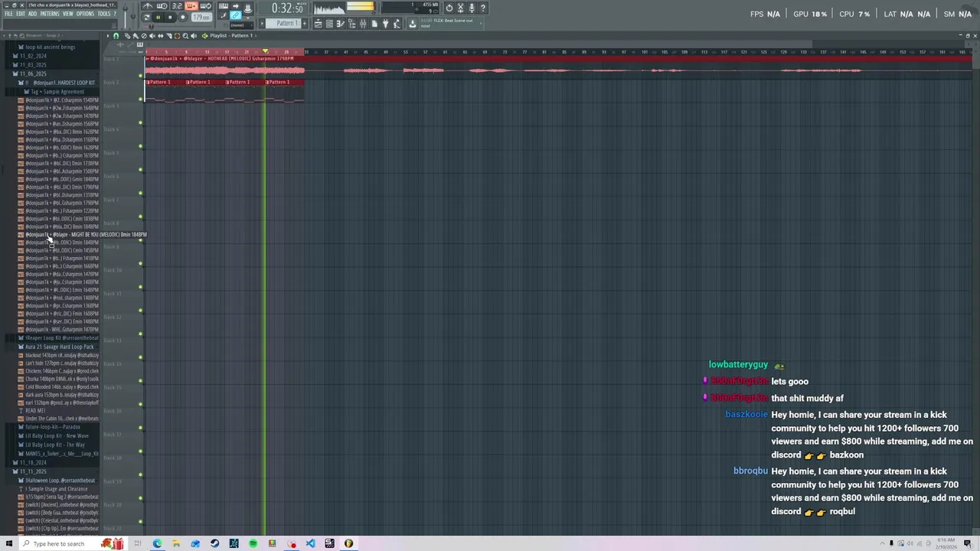The image size is (980, 551).
Task: Click the master volume slider
Action: (125, 17)
